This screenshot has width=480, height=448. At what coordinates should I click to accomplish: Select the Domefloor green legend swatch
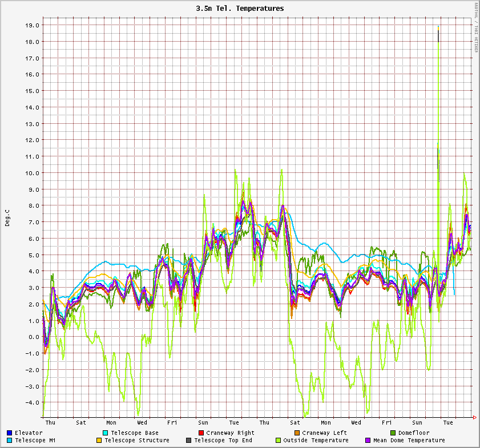point(393,433)
